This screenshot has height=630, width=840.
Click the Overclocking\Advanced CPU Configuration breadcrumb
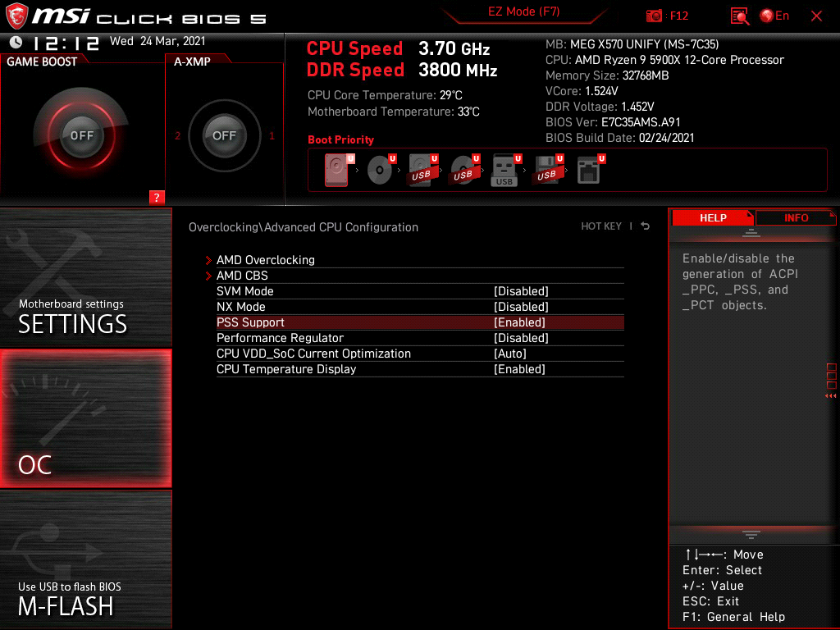304,227
